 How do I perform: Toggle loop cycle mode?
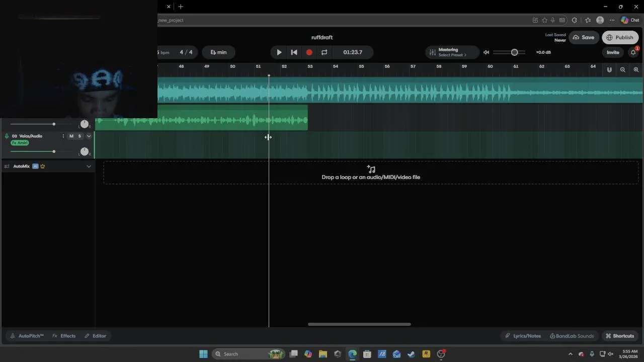[325, 52]
